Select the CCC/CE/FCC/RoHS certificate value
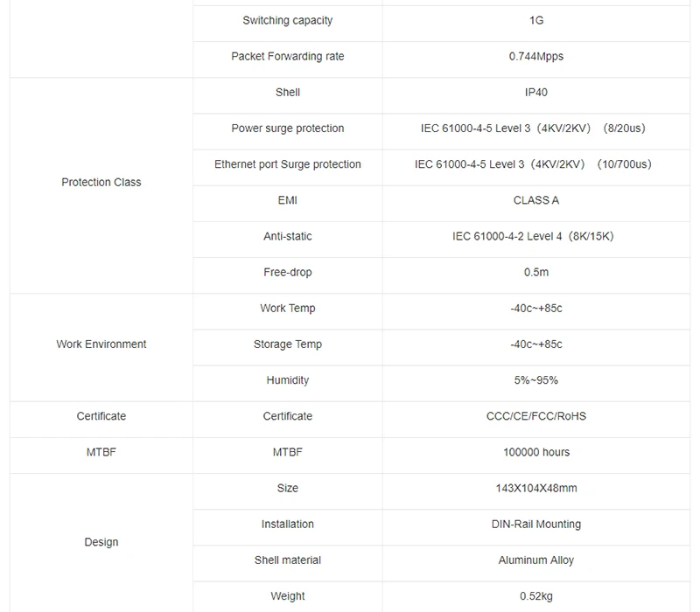This screenshot has width=700, height=612. (x=535, y=416)
